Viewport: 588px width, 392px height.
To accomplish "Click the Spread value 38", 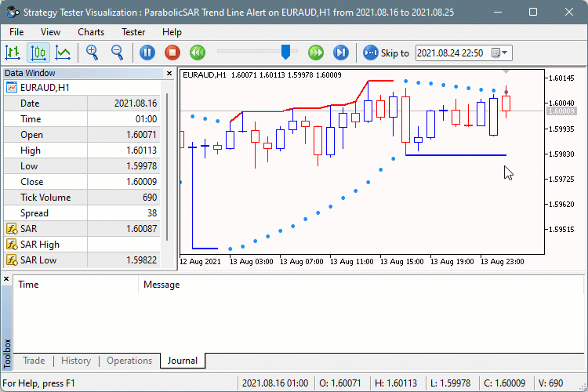I will pos(152,213).
